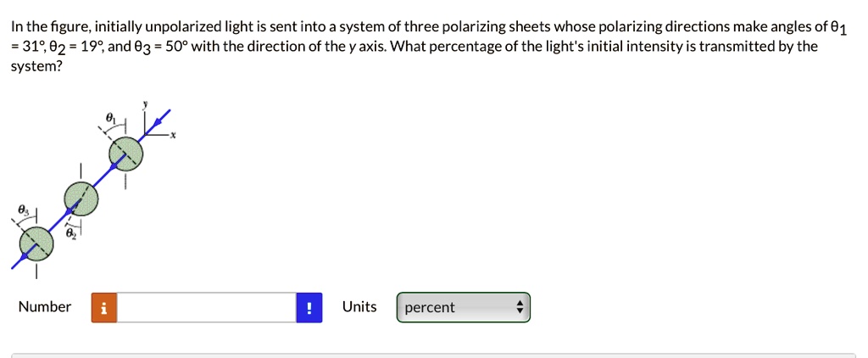This screenshot has width=868, height=358.
Task: Click the up-down arrows on Units selector
Action: click(520, 308)
